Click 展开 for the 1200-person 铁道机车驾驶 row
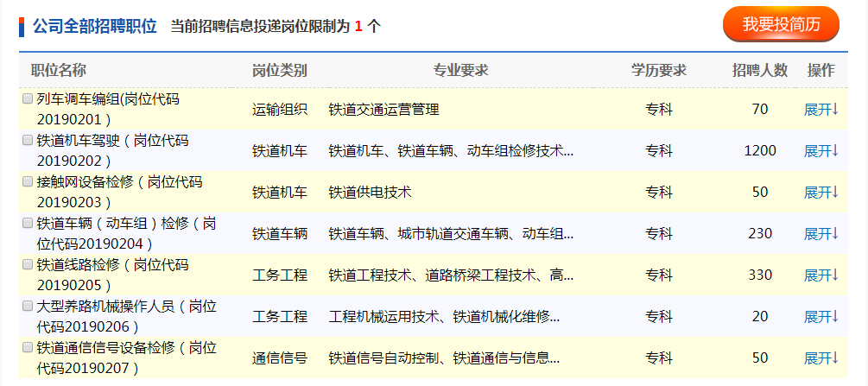The height and width of the screenshot is (386, 868). (x=820, y=151)
